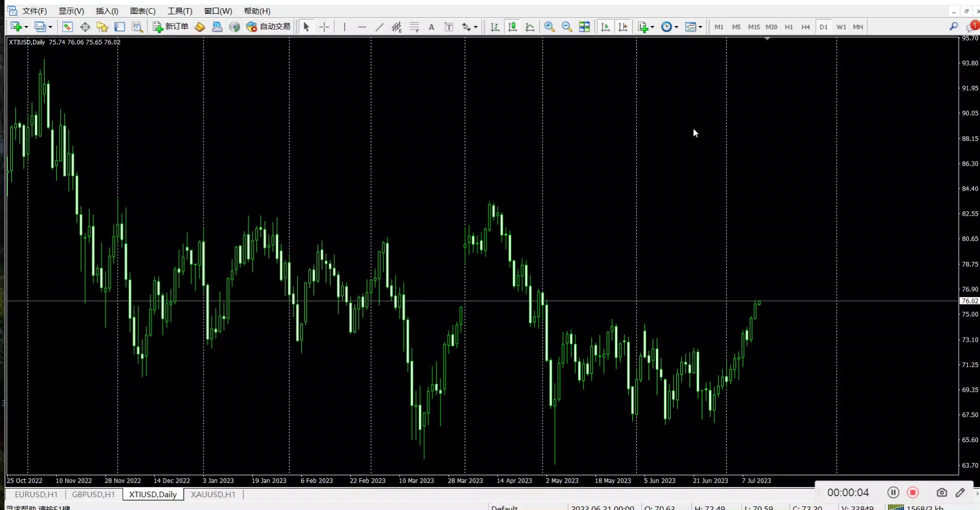Toggle chart auto scroll
The image size is (980, 510).
605,27
